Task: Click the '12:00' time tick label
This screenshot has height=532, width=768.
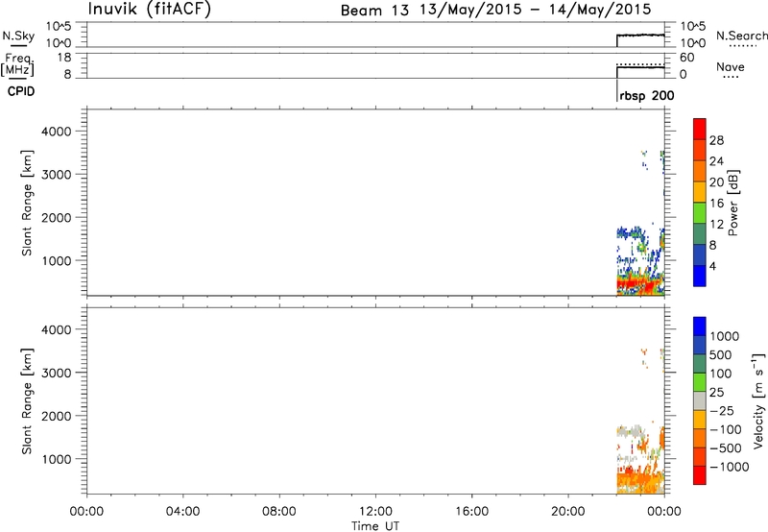Action: tap(375, 512)
